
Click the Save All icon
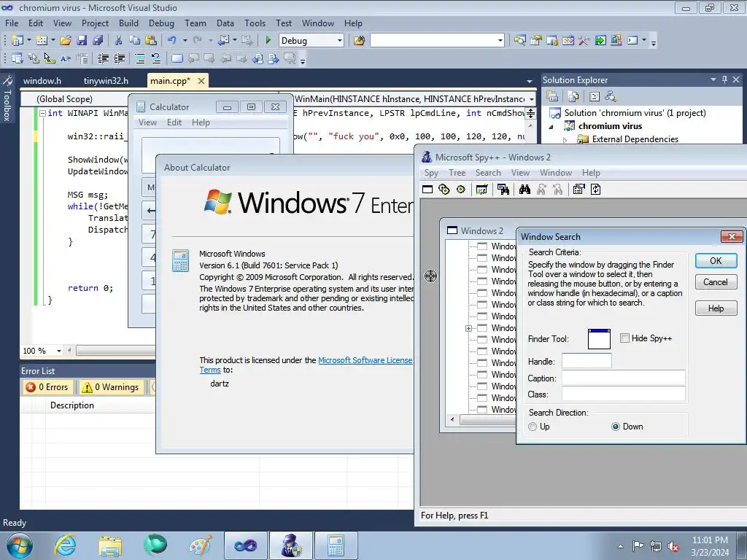tap(98, 41)
